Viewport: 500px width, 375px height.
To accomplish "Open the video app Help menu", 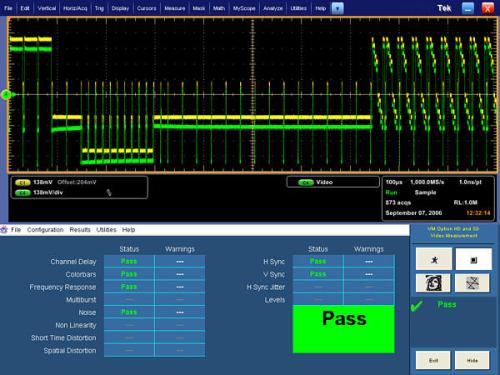I will (x=129, y=230).
